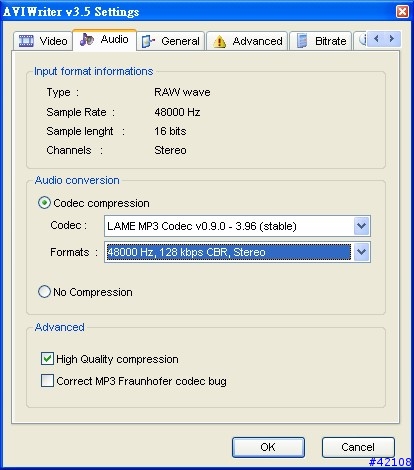This screenshot has width=414, height=470.
Task: Click the Audio tab label
Action: coord(115,39)
